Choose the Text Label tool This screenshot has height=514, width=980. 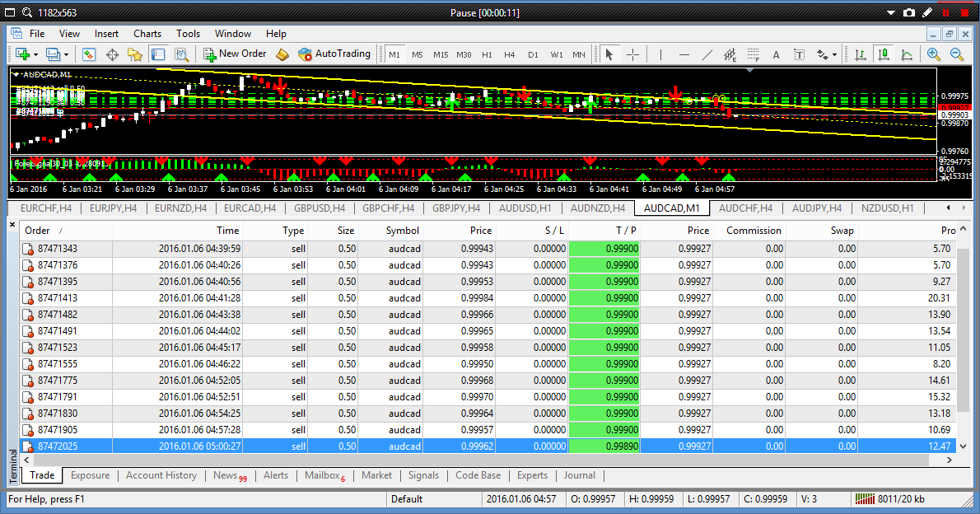click(x=800, y=54)
